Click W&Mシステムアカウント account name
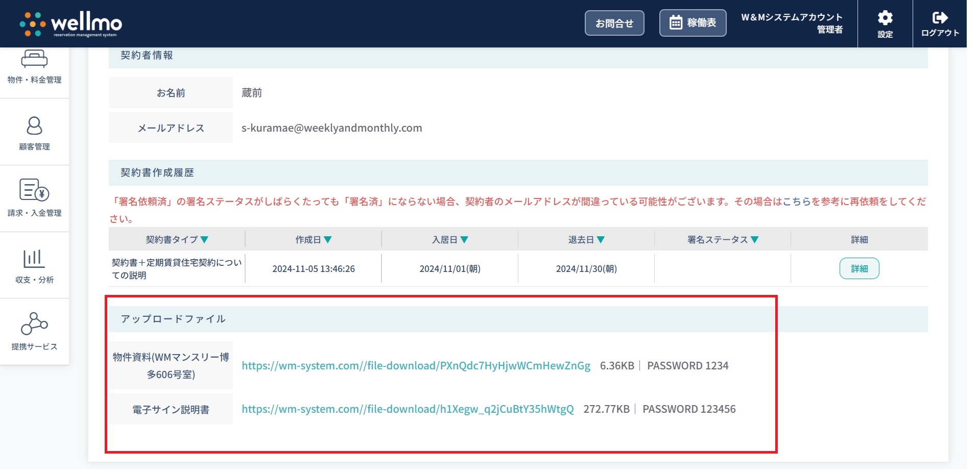This screenshot has height=475, width=980. coord(792,17)
